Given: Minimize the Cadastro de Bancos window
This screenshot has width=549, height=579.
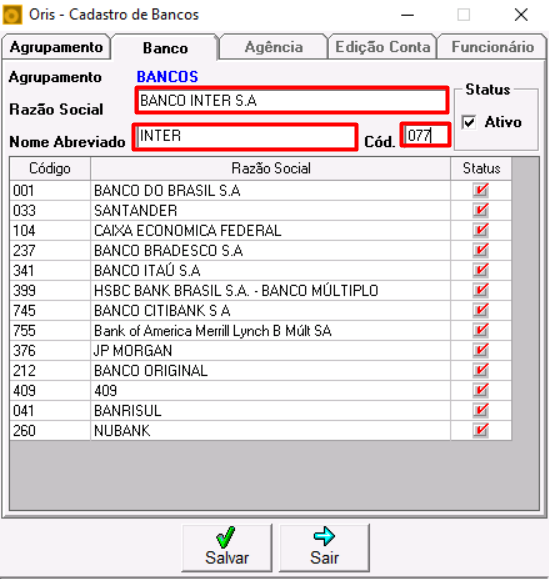Looking at the screenshot, I should [408, 15].
